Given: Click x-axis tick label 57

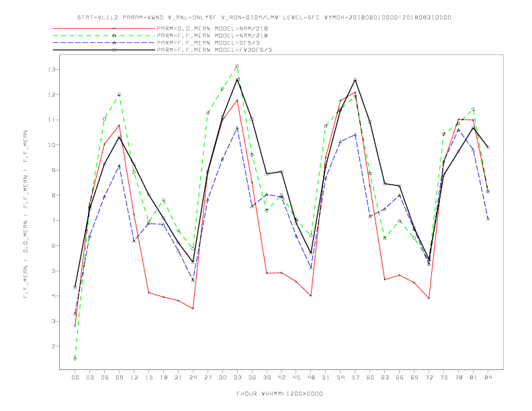Looking at the screenshot, I should click(x=355, y=377).
